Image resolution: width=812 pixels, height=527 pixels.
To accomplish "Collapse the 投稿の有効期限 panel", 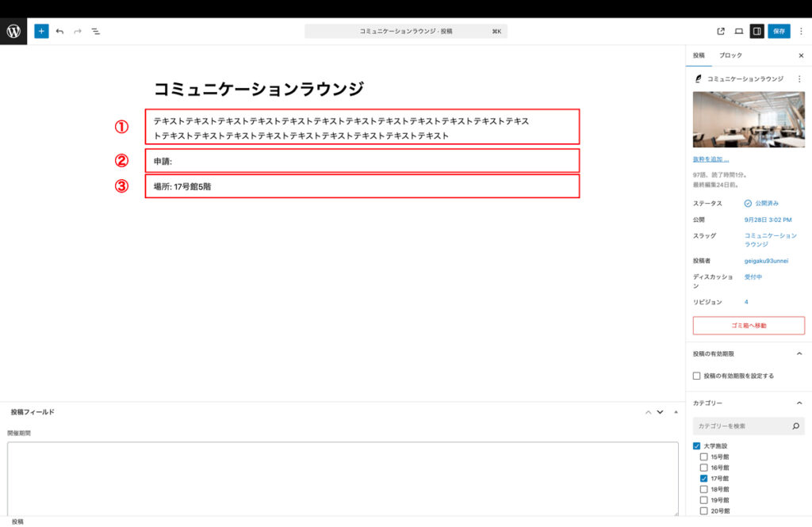I will click(799, 353).
